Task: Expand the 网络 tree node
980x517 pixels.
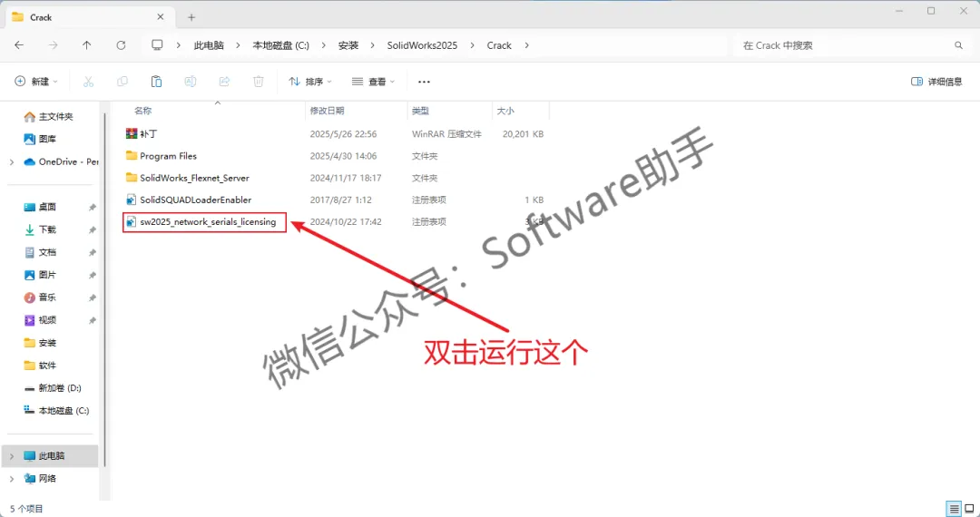Action: pyautogui.click(x=12, y=478)
